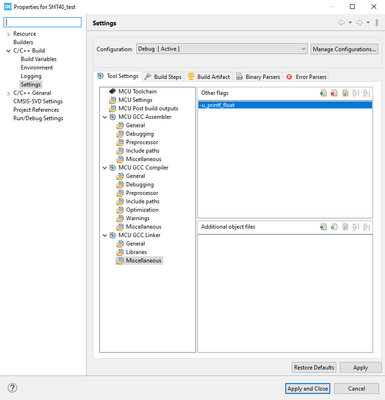
Task: Select Logging item
Action: [31, 76]
